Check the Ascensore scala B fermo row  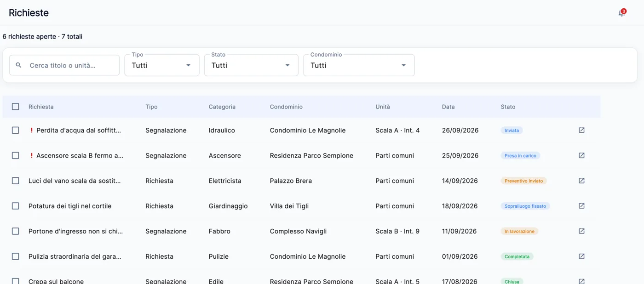(15, 155)
